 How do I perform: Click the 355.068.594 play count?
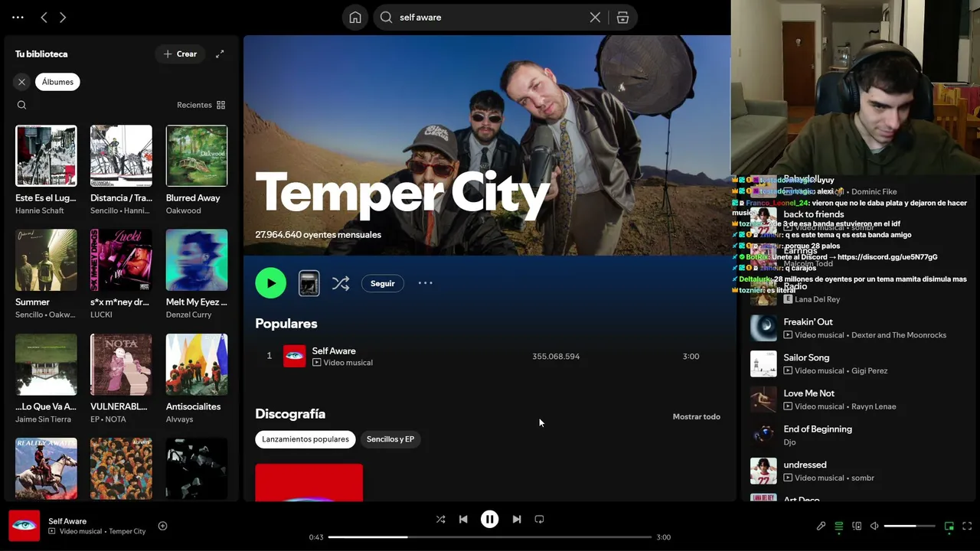[556, 357]
